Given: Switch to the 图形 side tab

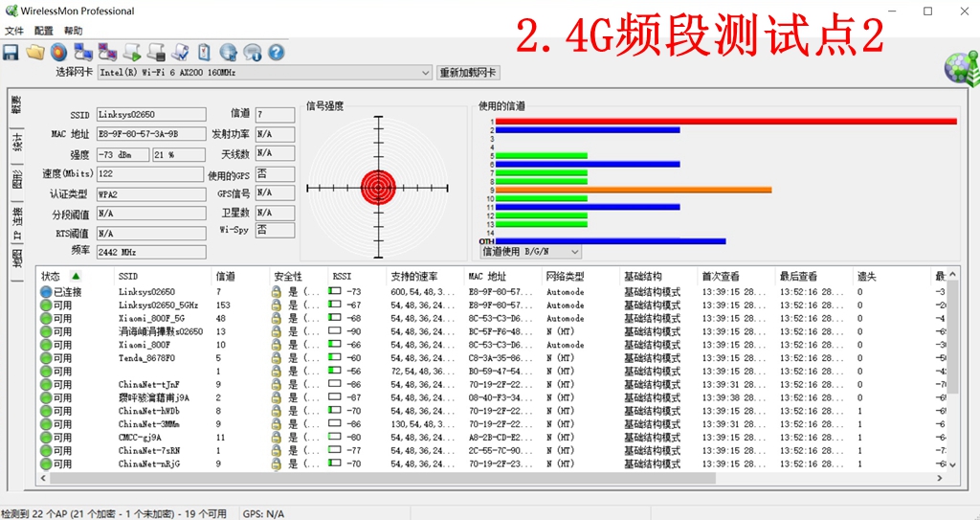Looking at the screenshot, I should (x=17, y=180).
